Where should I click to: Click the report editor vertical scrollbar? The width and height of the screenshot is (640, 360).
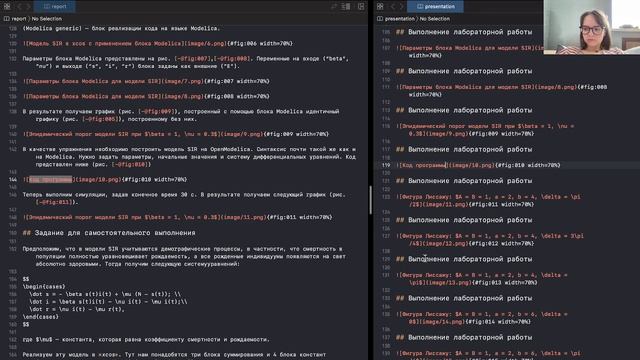click(370, 200)
